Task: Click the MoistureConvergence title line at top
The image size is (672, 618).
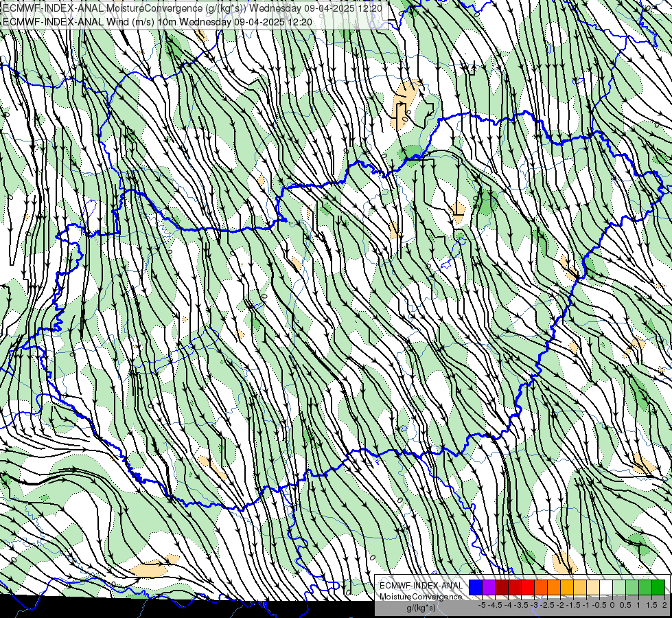Action: [192, 8]
